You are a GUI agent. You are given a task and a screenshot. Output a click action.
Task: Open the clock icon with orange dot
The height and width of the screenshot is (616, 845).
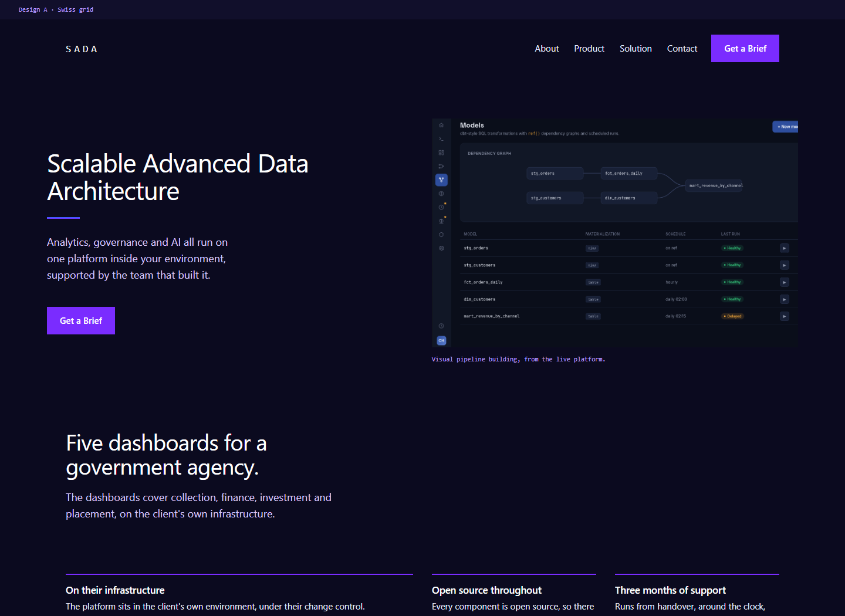(x=441, y=207)
